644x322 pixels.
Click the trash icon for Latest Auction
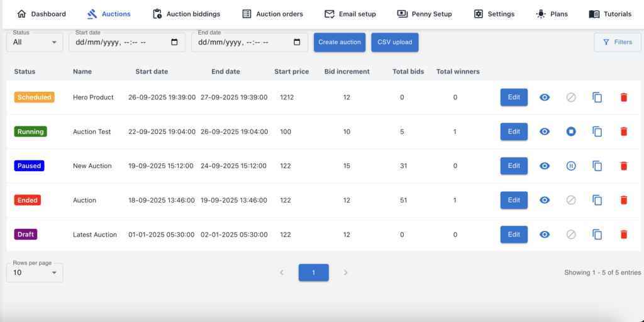tap(624, 235)
